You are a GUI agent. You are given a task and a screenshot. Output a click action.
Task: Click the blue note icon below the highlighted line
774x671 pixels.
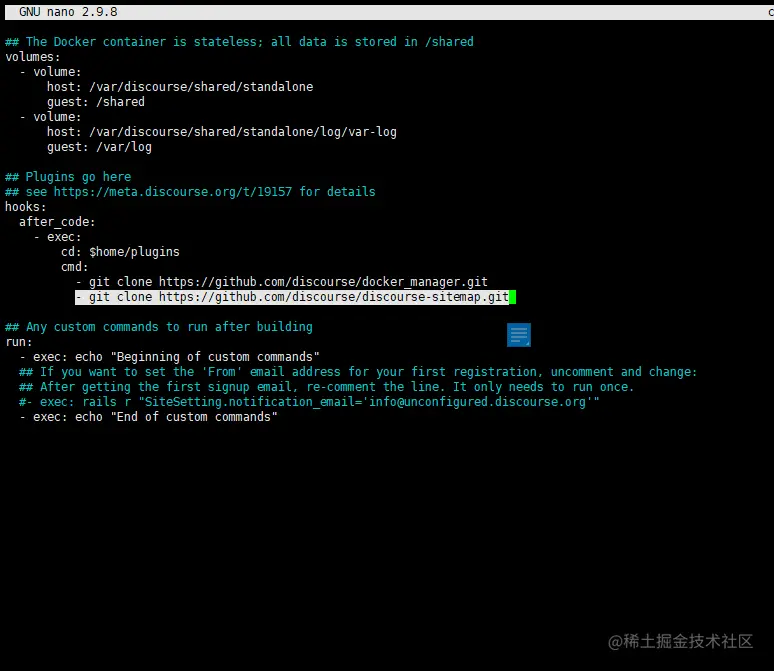click(519, 335)
